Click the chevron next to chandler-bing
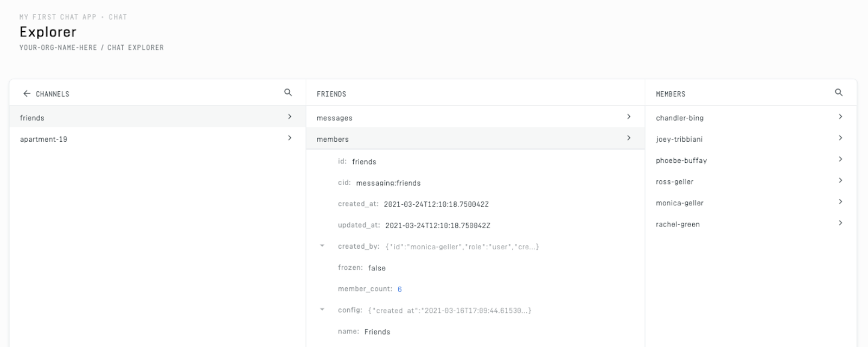The width and height of the screenshot is (868, 347). click(x=841, y=116)
